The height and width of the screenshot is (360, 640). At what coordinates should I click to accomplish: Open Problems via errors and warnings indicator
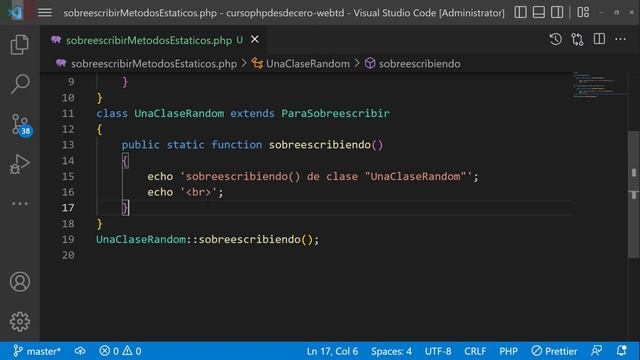click(120, 351)
